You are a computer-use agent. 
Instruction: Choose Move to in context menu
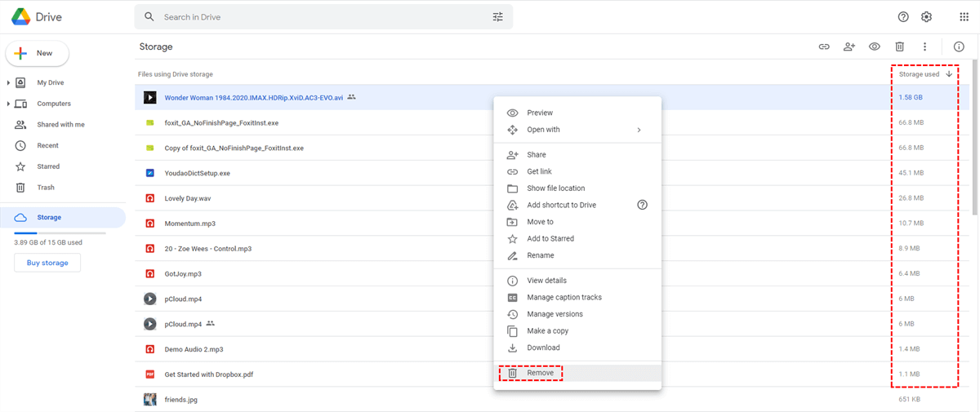(x=577, y=222)
